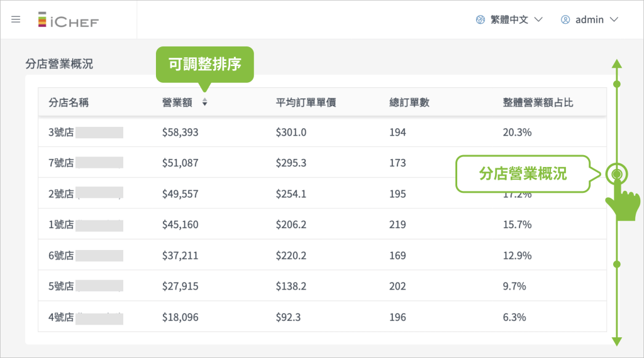The image size is (644, 358).
Task: Click the globe language icon
Action: click(x=480, y=19)
